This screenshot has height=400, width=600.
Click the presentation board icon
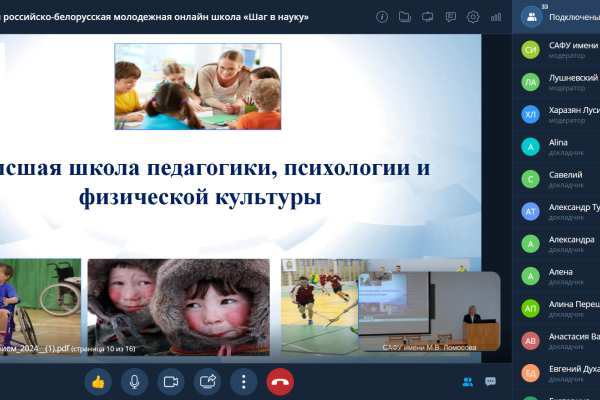pyautogui.click(x=427, y=17)
